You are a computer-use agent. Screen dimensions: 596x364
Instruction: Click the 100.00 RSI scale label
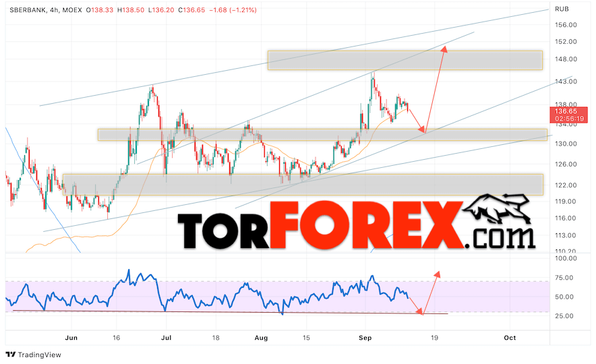[x=566, y=258]
